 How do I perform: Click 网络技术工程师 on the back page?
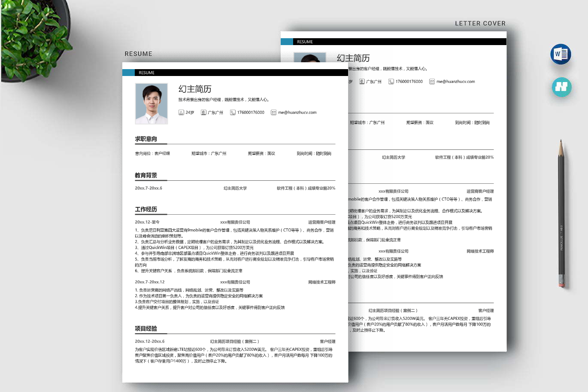(480, 251)
